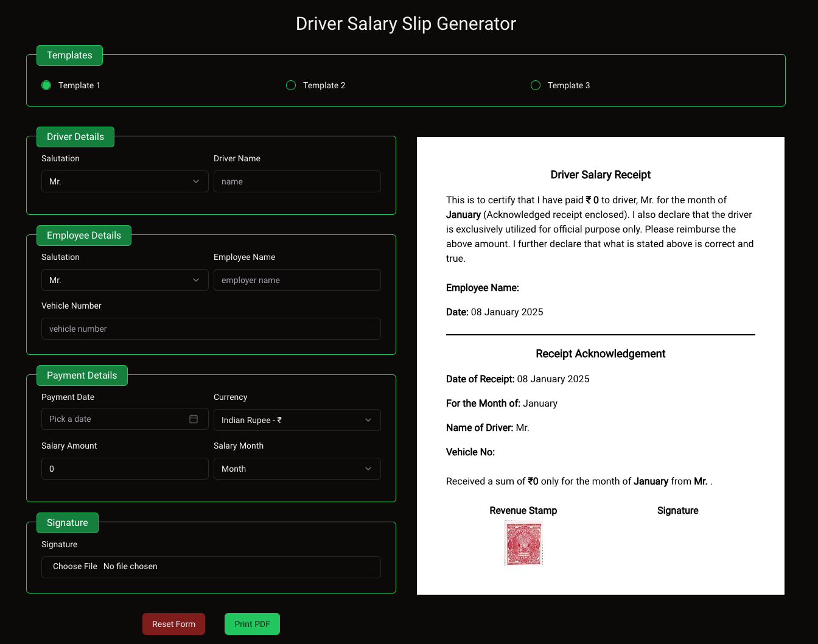Open the calendar icon in Payment Date field

tap(194, 419)
